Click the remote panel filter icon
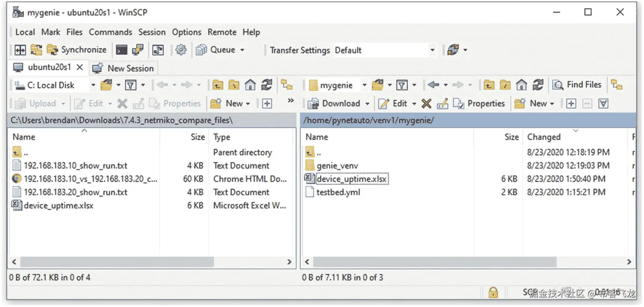This screenshot has width=644, height=307. (402, 85)
